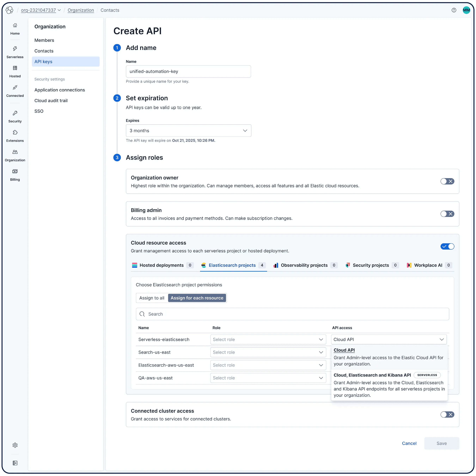Follow the Organization breadcrumb link

pos(81,10)
